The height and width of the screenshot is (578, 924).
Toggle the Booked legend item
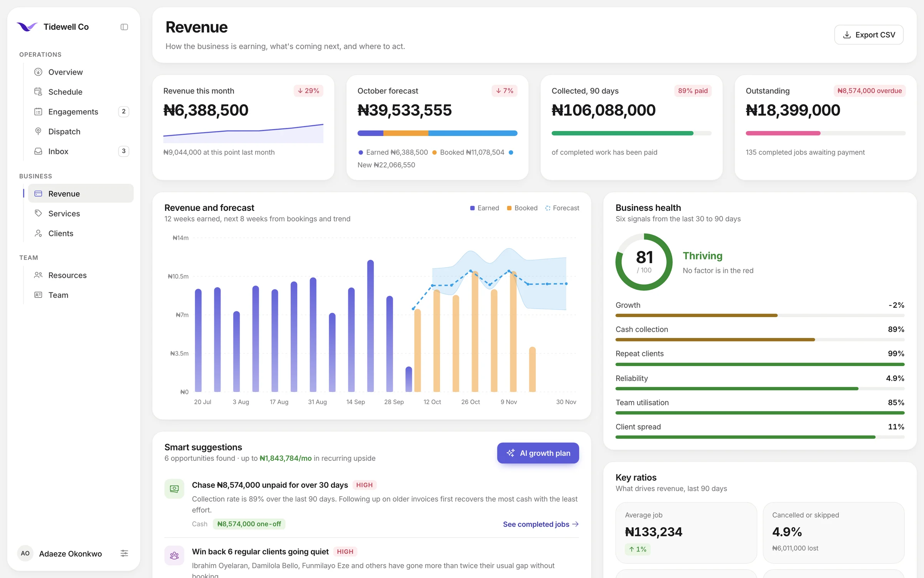[522, 208]
